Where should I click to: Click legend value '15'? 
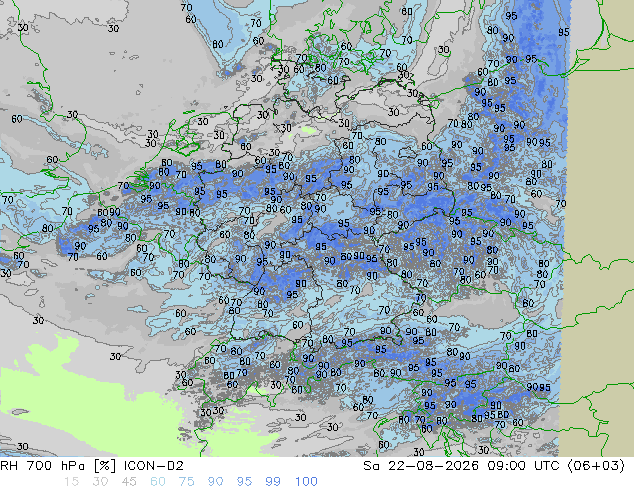[x=71, y=482]
